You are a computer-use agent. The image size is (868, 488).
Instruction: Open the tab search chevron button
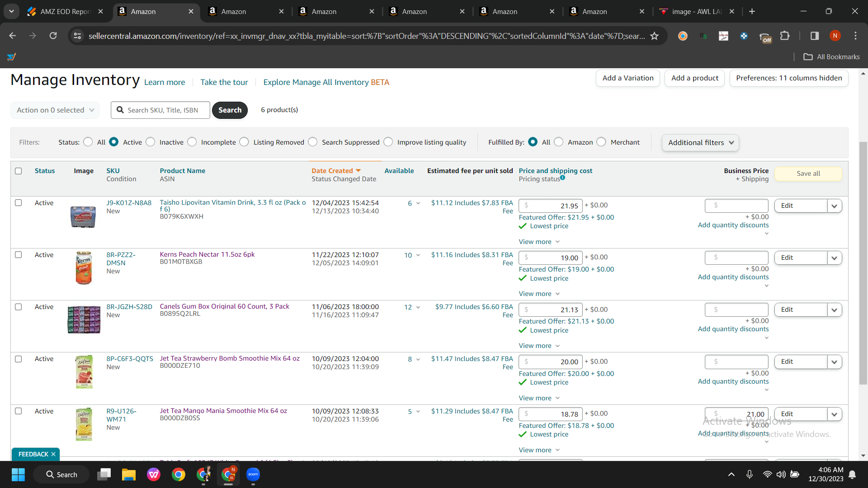tap(11, 11)
